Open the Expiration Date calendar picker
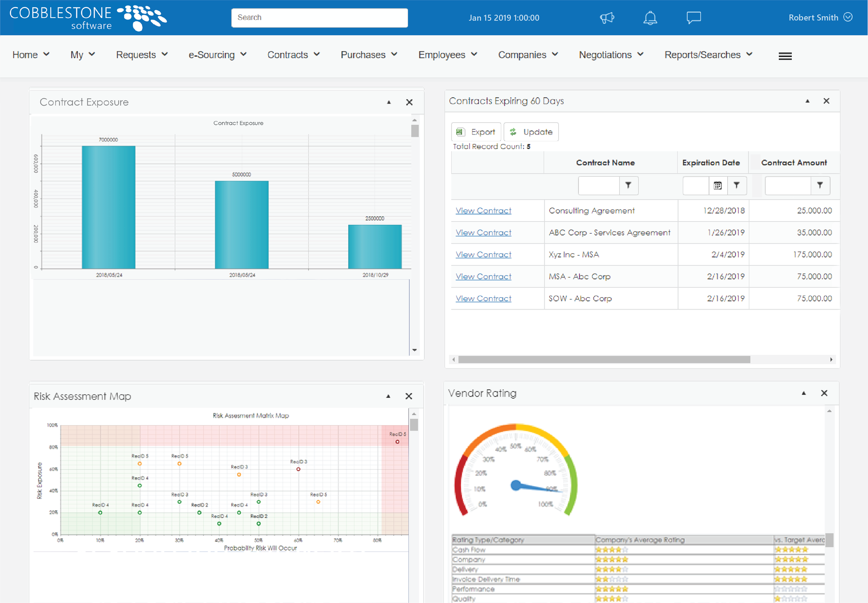The image size is (868, 603). [717, 186]
